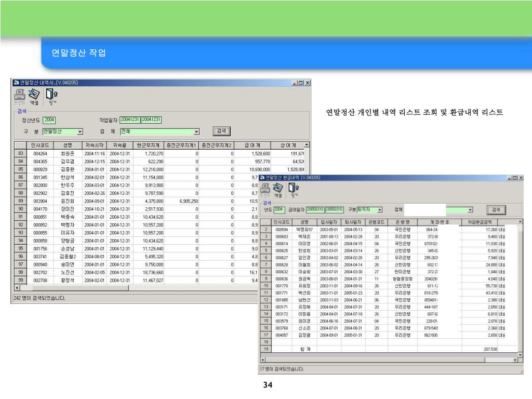Click the bank cell 농협중앙회
The width and height of the screenshot is (532, 399).
(403, 279)
